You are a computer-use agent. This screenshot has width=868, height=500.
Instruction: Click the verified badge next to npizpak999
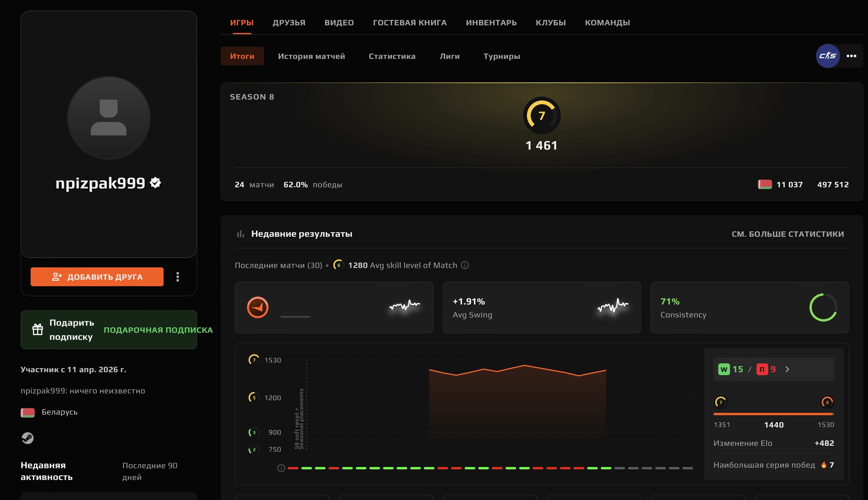pos(156,183)
